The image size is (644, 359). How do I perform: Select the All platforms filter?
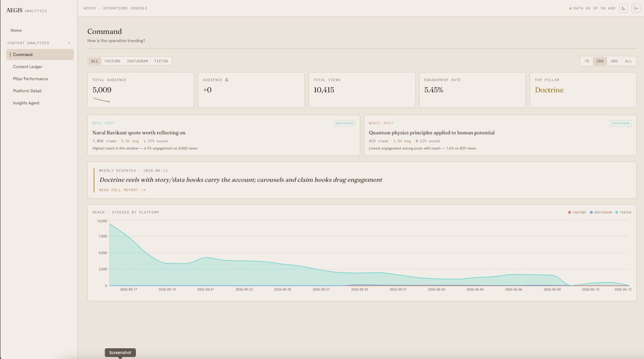coord(95,61)
